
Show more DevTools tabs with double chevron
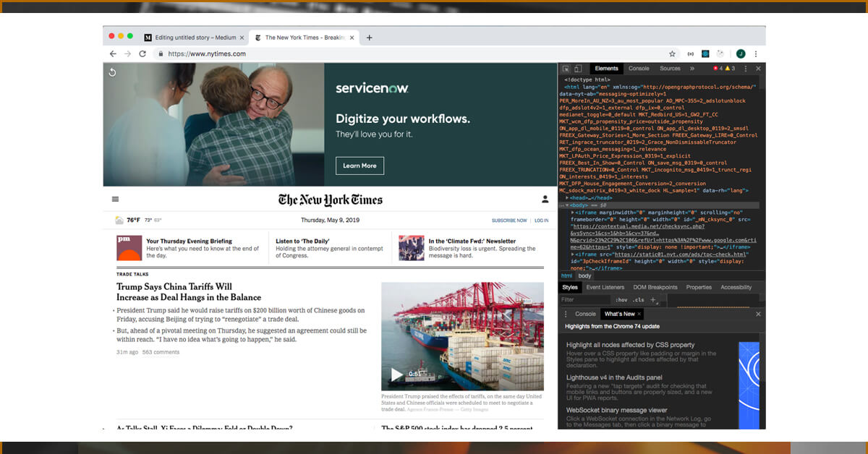[x=692, y=69]
